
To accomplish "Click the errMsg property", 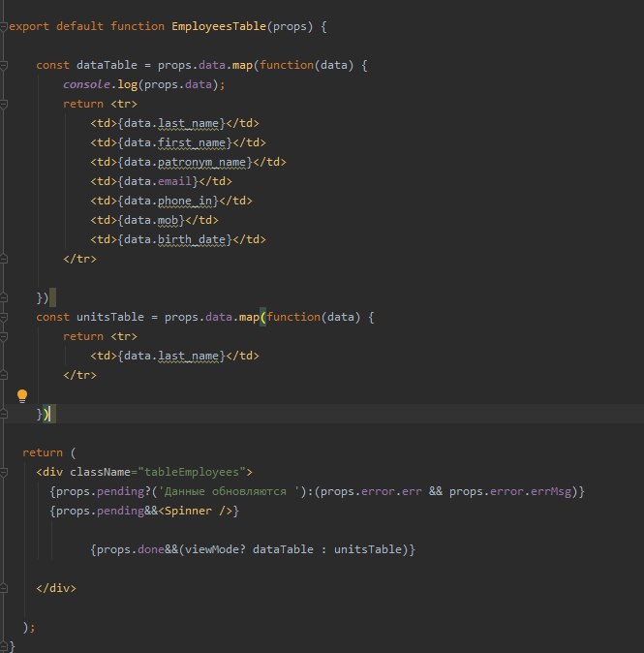I will (551, 491).
